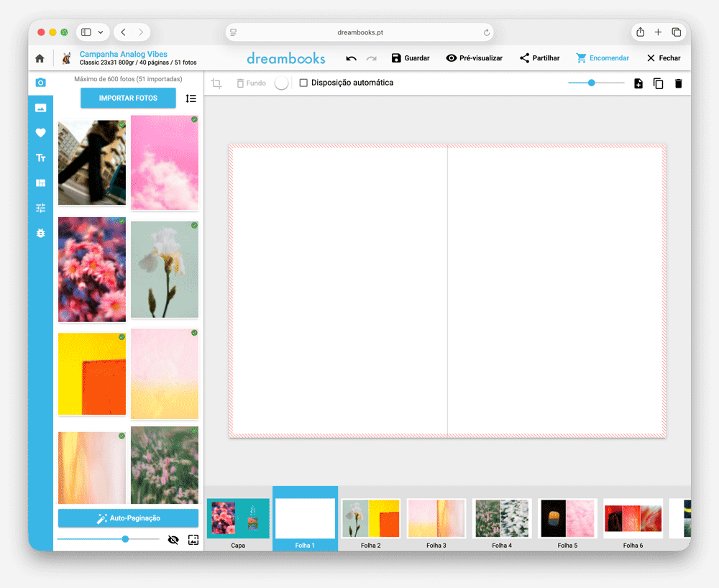Click the project avatar thumbnail icon
The image size is (719, 588).
67,58
